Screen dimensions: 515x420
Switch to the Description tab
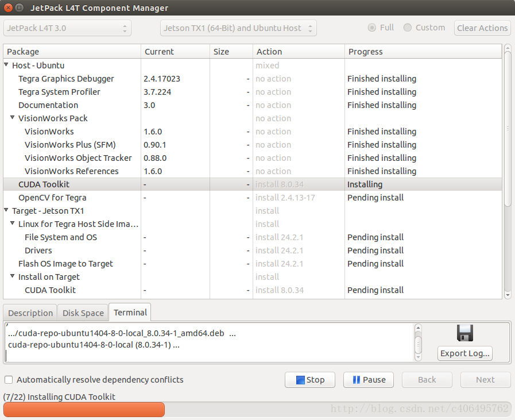[x=30, y=313]
